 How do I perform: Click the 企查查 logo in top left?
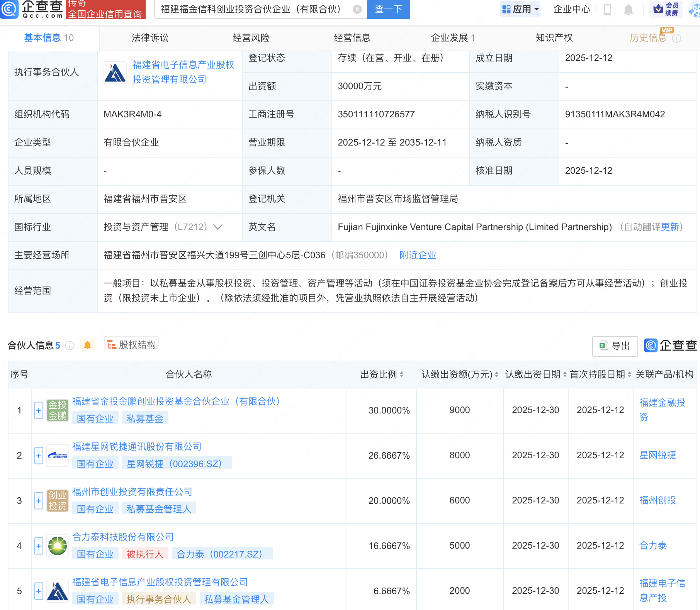tap(33, 10)
